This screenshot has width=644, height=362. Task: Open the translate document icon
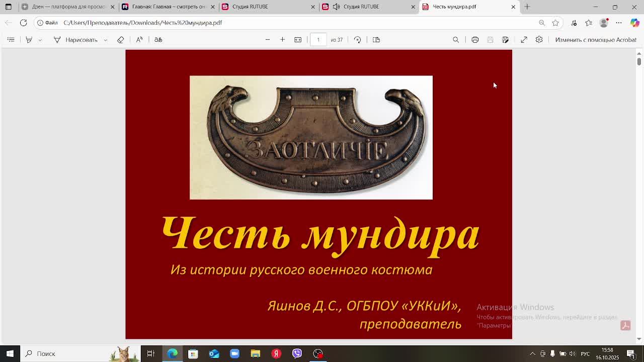(x=158, y=40)
